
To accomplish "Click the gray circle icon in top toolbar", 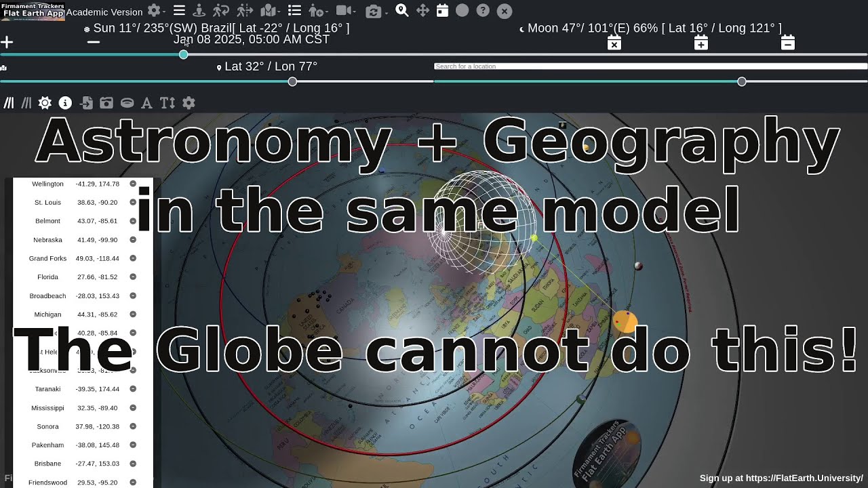I will click(x=462, y=11).
